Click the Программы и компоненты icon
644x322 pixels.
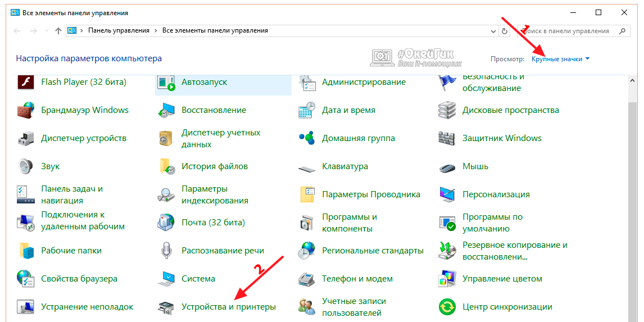point(307,223)
